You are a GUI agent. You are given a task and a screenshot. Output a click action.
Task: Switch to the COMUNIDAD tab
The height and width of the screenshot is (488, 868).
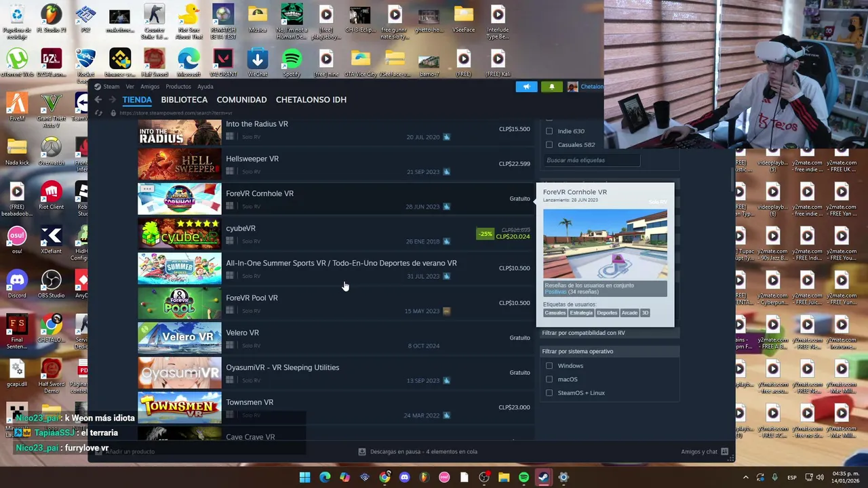click(x=241, y=100)
